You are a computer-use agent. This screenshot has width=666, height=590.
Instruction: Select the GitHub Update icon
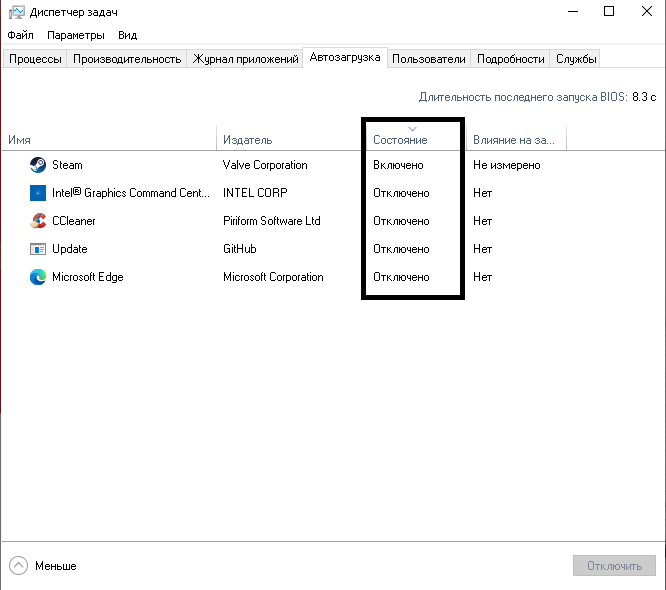pyautogui.click(x=38, y=249)
